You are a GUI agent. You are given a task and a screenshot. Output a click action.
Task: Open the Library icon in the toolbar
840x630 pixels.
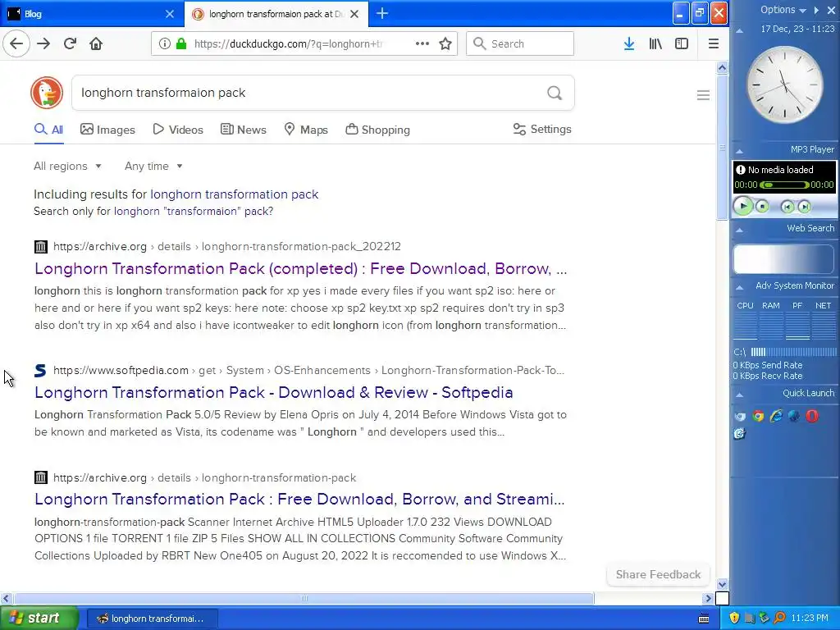point(655,44)
